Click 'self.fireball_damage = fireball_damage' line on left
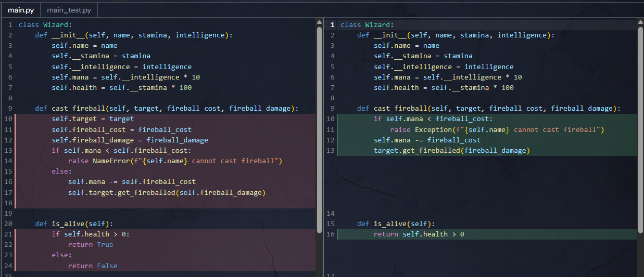 click(x=130, y=140)
